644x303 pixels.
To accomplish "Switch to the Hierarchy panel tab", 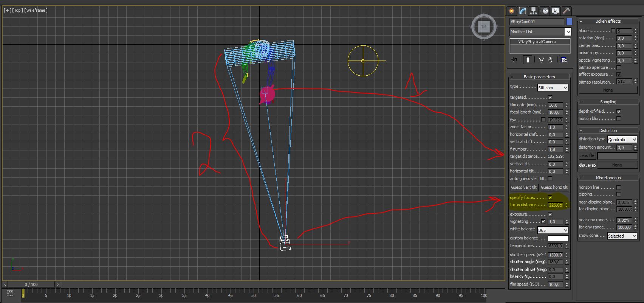I will (533, 11).
